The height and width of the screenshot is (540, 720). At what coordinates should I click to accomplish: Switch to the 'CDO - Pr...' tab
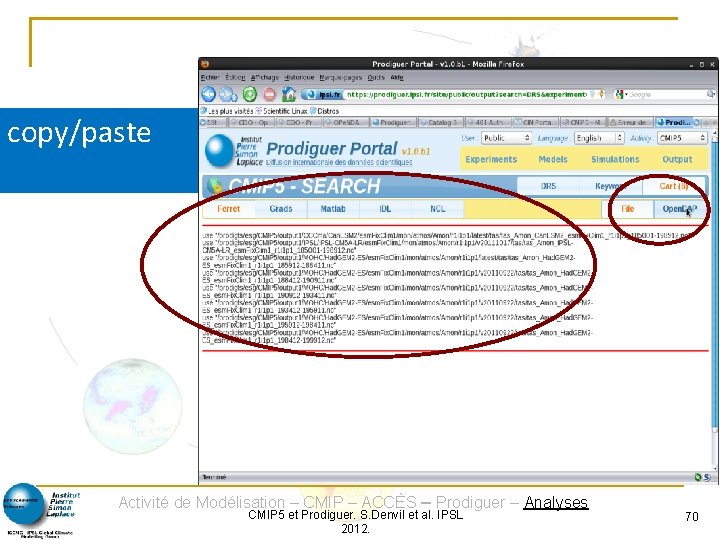[x=298, y=123]
